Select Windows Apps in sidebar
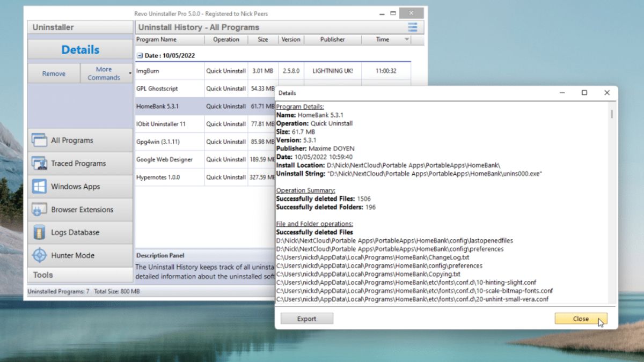The width and height of the screenshot is (644, 362). pos(80,187)
